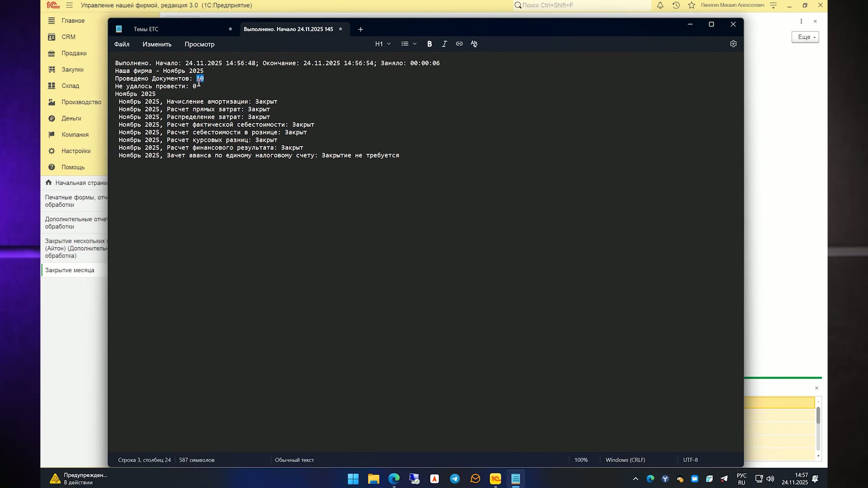
Task: Click the Предупреждение warning widget in taskbar
Action: coord(78,479)
